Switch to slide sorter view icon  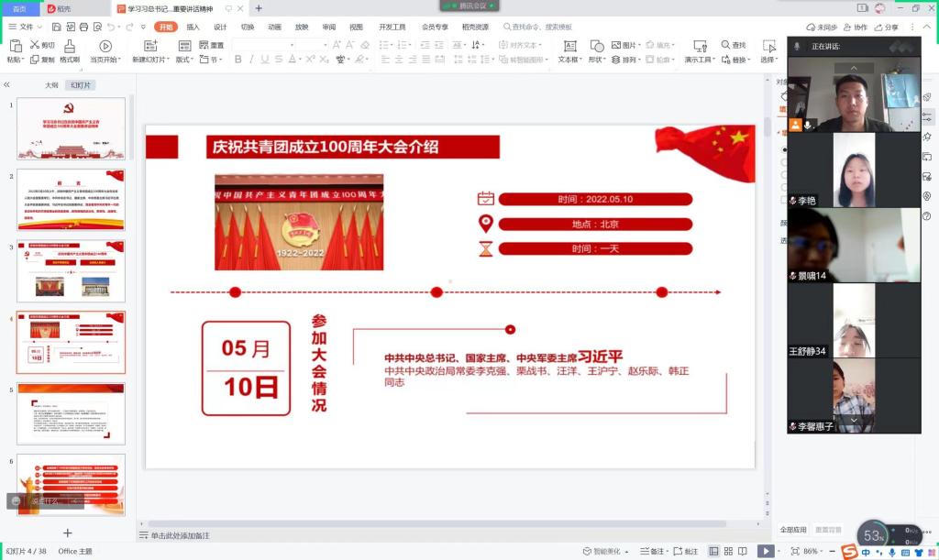click(x=729, y=551)
